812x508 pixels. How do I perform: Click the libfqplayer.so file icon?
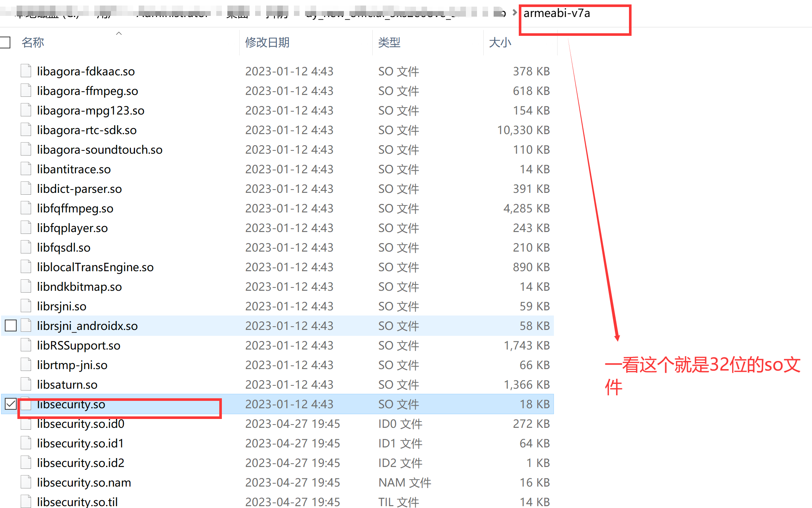26,228
